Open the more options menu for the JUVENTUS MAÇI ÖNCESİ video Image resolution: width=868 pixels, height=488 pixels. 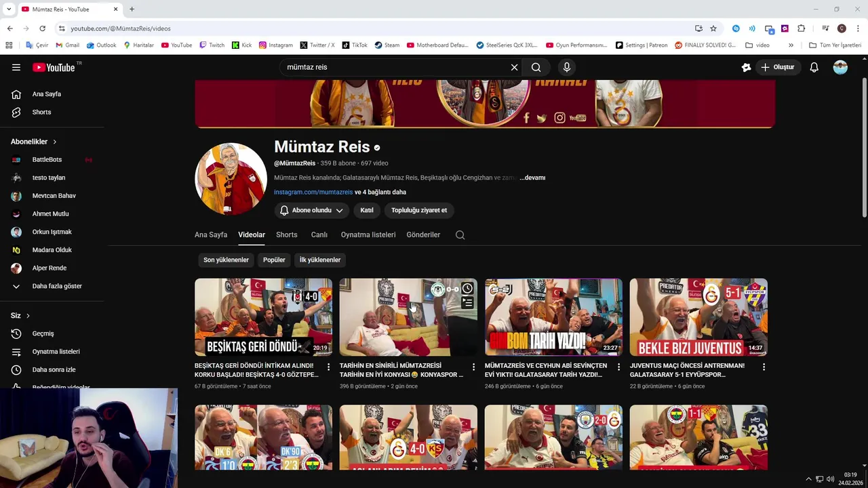pos(764,367)
